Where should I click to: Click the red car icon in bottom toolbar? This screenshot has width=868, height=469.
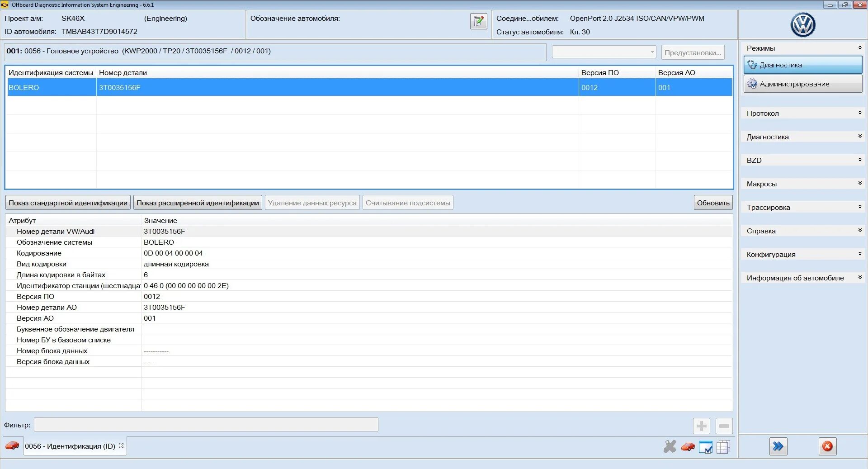pyautogui.click(x=688, y=447)
